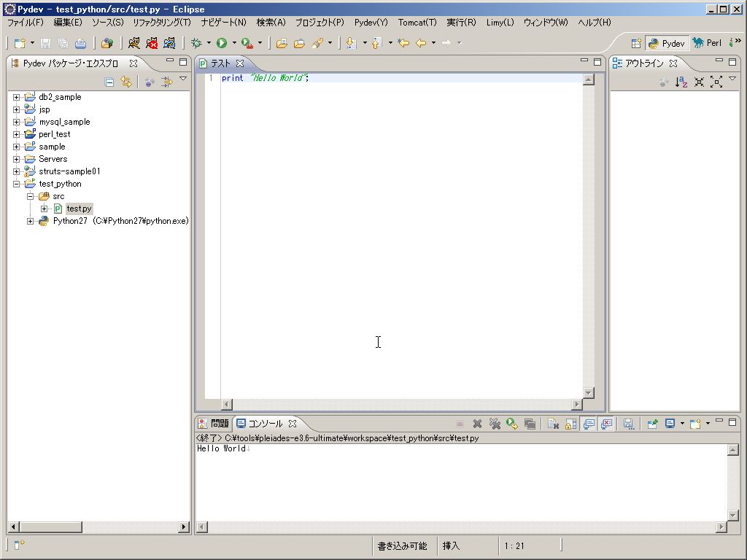
Task: Select the perl_test project
Action: tap(54, 134)
